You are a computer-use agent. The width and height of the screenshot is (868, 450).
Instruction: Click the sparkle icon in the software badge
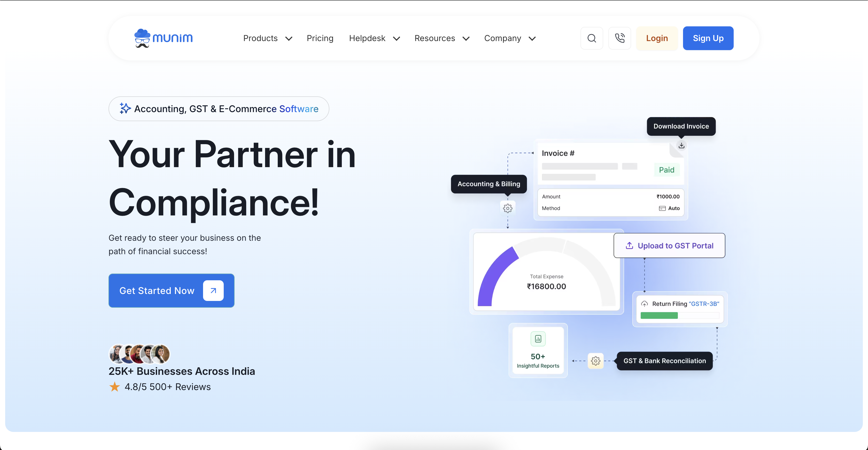click(x=125, y=108)
